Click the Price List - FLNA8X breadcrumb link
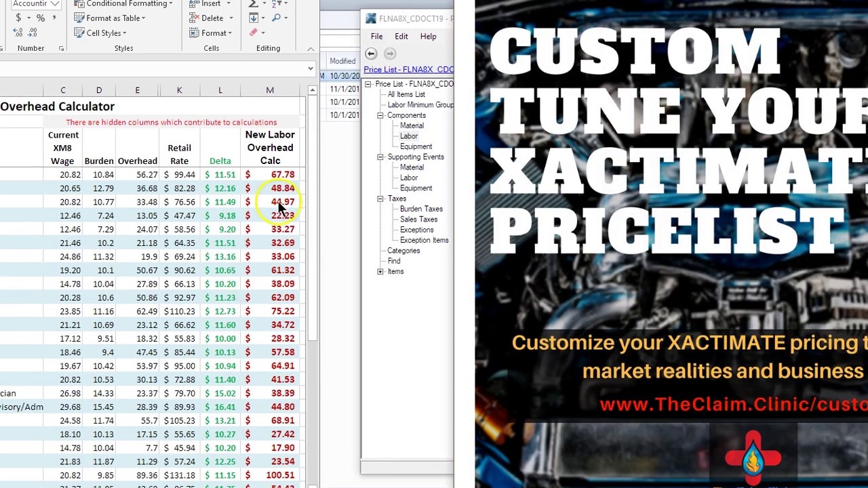Viewport: 868px width, 488px height. click(x=408, y=69)
